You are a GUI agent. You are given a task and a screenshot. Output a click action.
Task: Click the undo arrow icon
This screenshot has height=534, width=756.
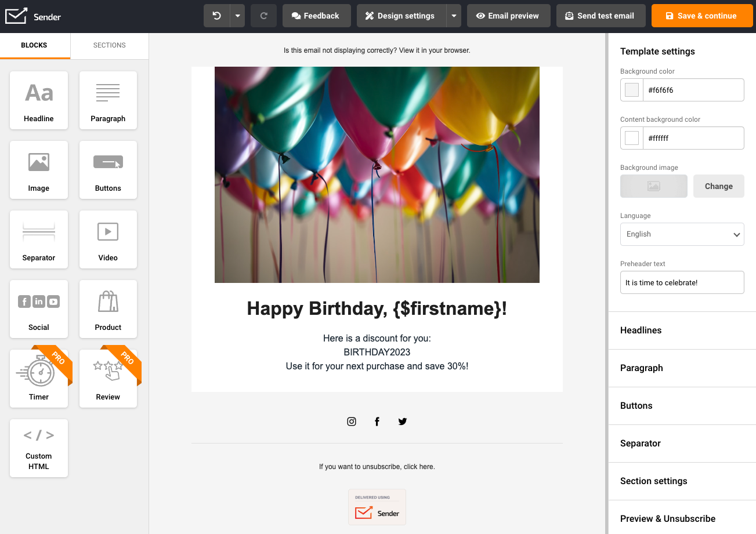coord(217,16)
